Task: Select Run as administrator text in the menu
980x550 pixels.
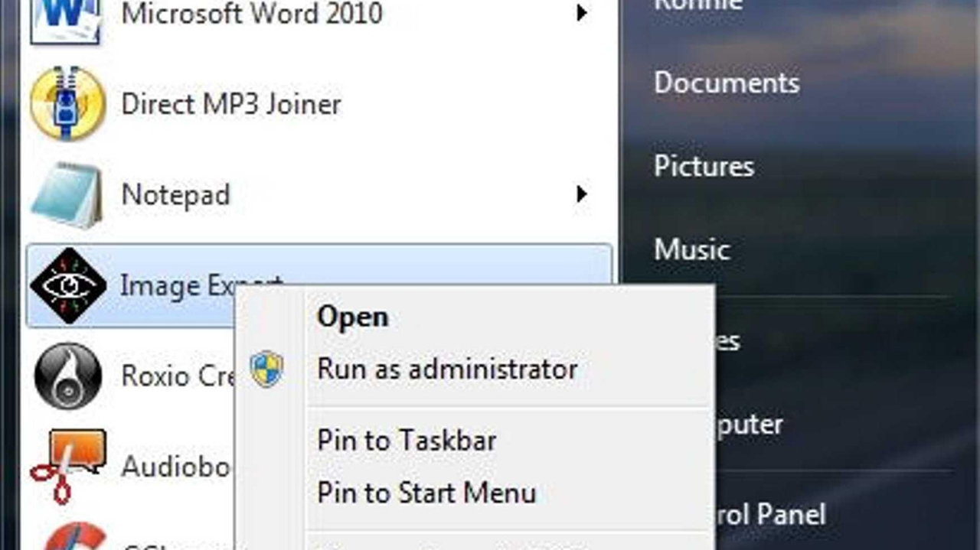Action: (447, 369)
